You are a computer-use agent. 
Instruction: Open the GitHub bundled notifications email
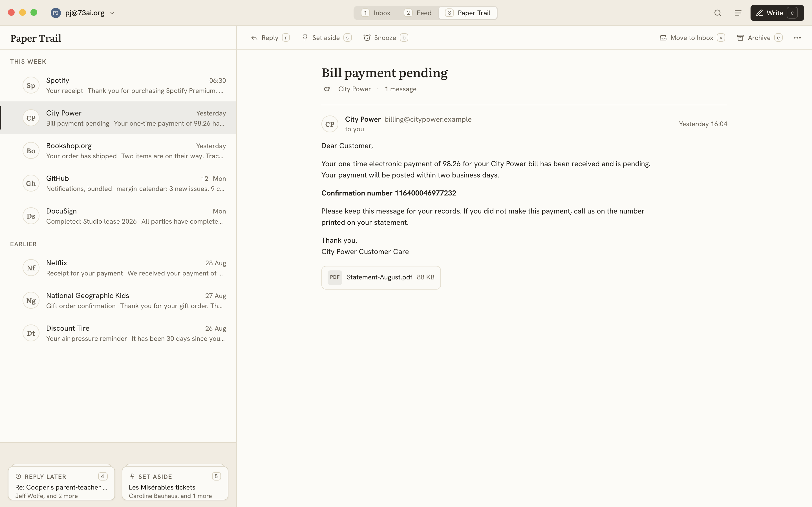[x=118, y=183]
